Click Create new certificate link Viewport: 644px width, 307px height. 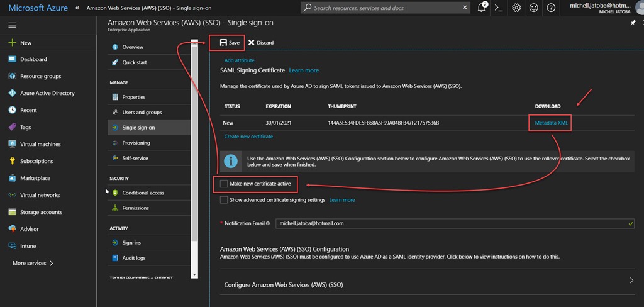[248, 137]
